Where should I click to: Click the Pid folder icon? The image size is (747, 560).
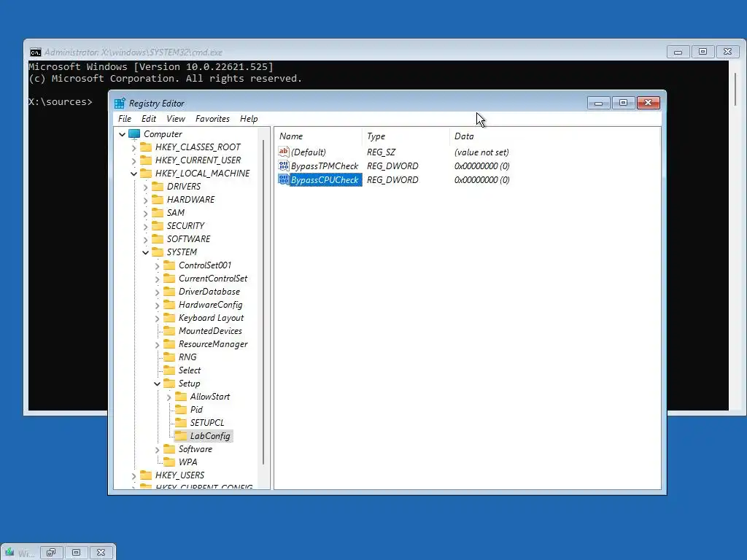pyautogui.click(x=181, y=410)
